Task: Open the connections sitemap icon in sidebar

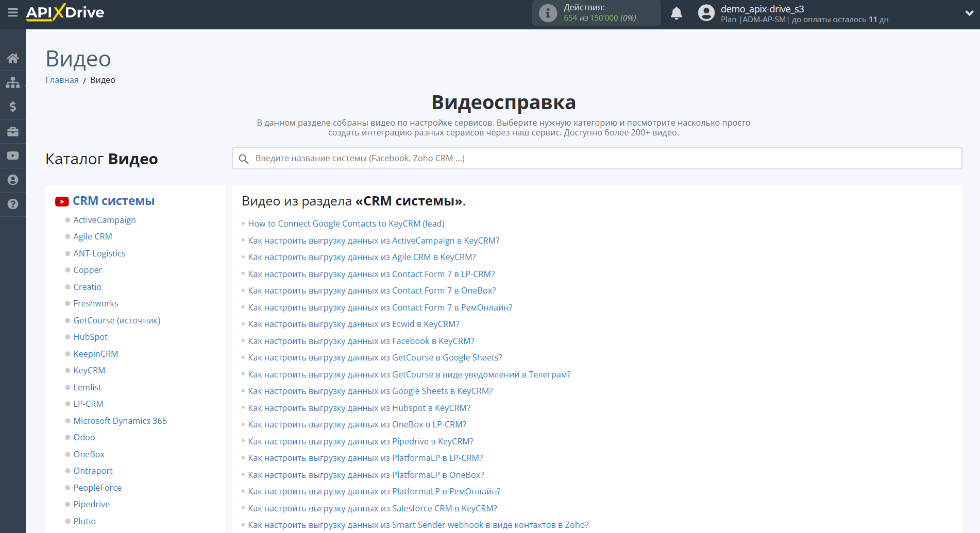Action: (x=13, y=82)
